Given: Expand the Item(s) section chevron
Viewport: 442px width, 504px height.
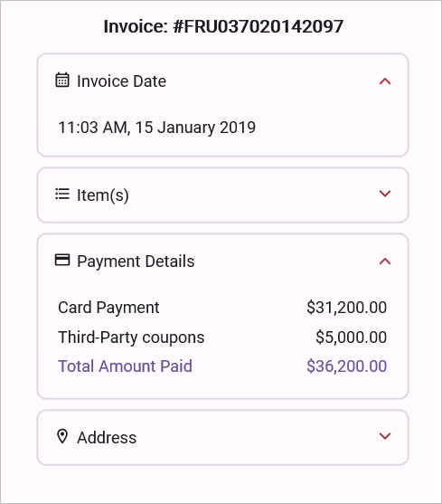Looking at the screenshot, I should (385, 194).
